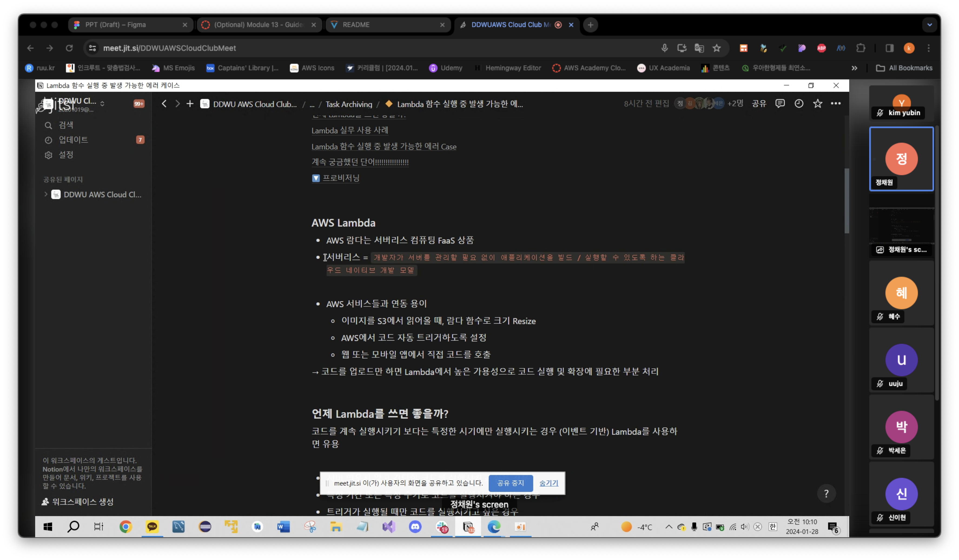Click the Notion new page plus icon
Viewport: 959px width, 560px height.
tap(190, 104)
